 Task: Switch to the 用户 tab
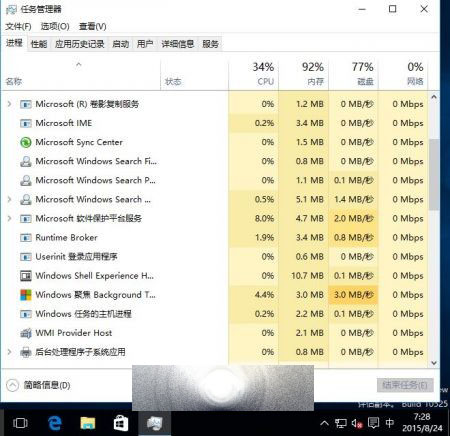tap(145, 44)
